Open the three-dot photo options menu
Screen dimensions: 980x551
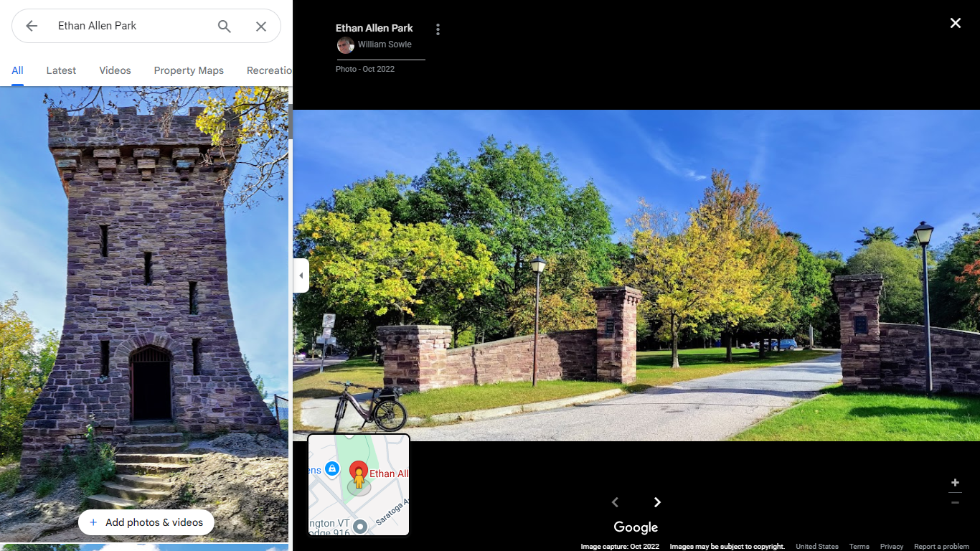click(x=438, y=29)
